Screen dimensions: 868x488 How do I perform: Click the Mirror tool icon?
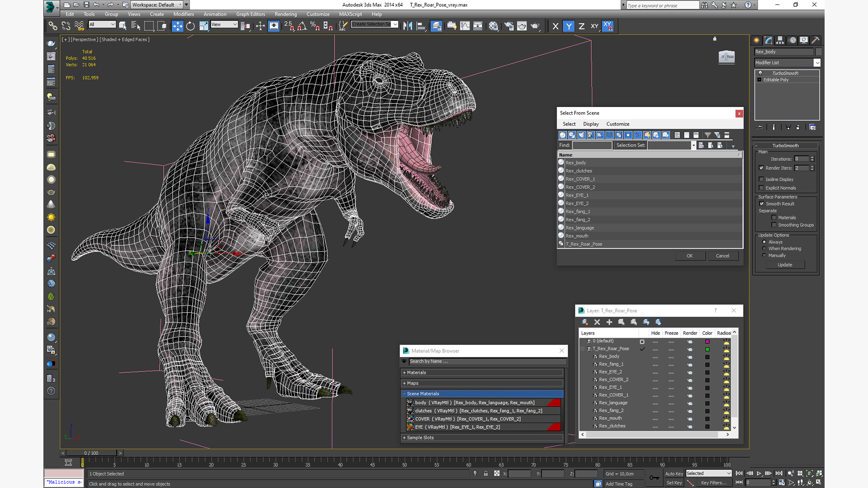point(407,26)
